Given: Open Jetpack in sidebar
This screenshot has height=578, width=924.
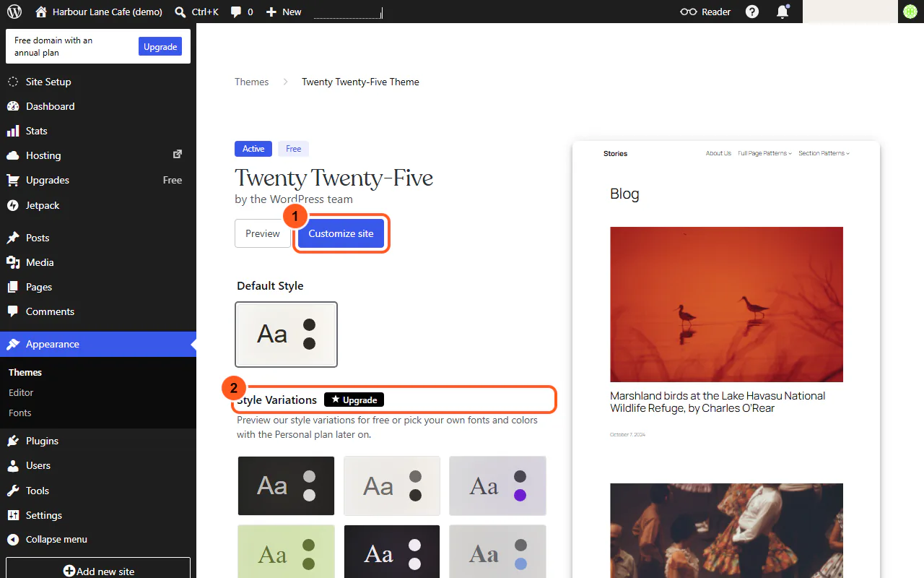Looking at the screenshot, I should point(98,205).
